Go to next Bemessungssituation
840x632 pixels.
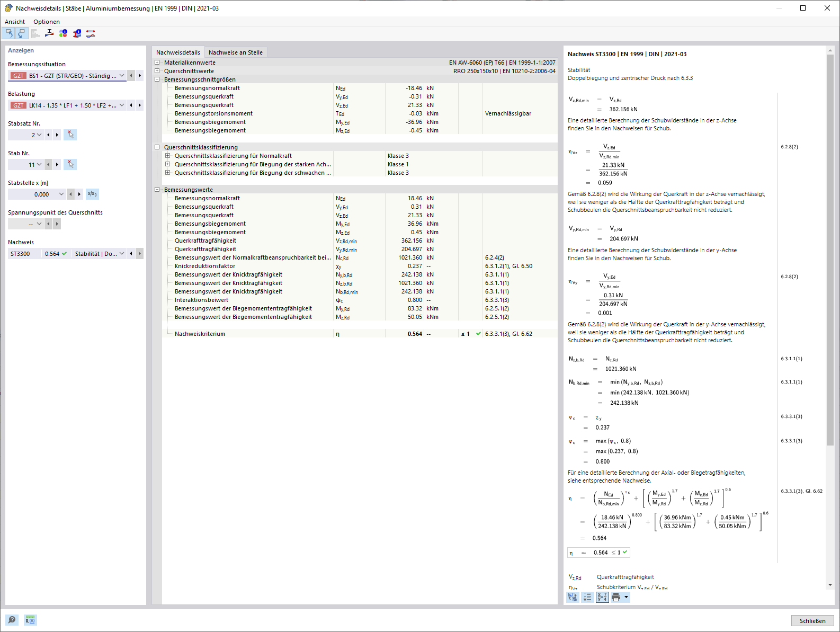click(x=140, y=76)
